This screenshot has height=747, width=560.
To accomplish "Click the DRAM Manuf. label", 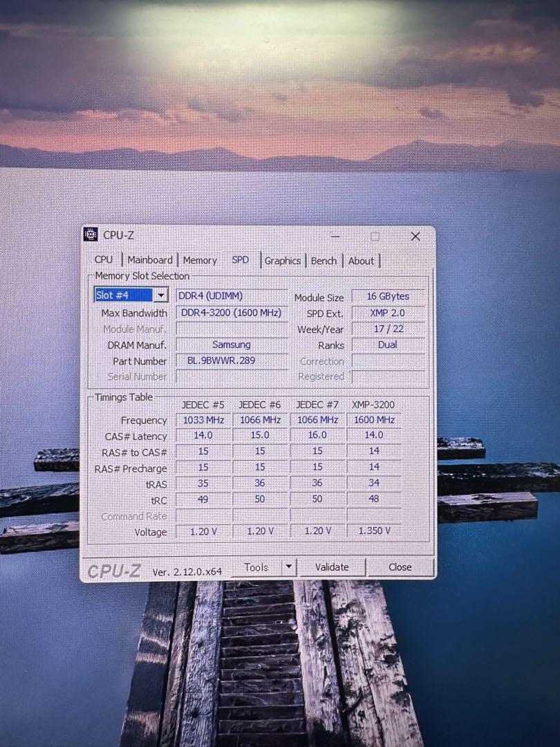I will (137, 345).
